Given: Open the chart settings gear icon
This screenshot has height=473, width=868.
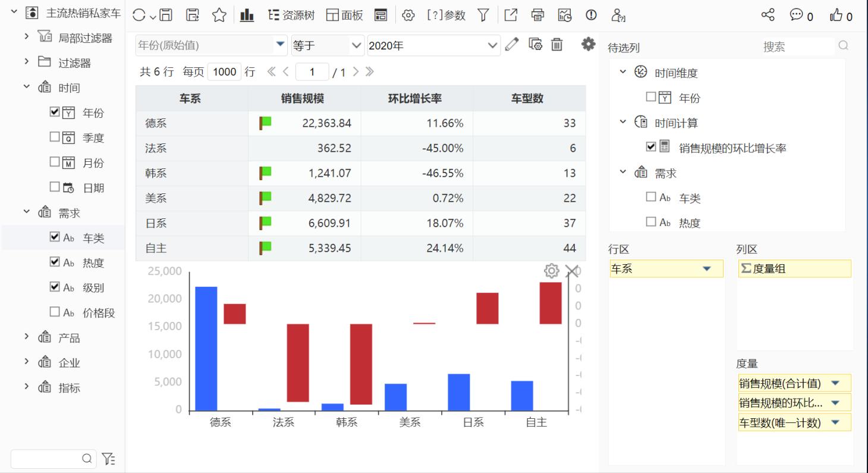Looking at the screenshot, I should pyautogui.click(x=552, y=271).
